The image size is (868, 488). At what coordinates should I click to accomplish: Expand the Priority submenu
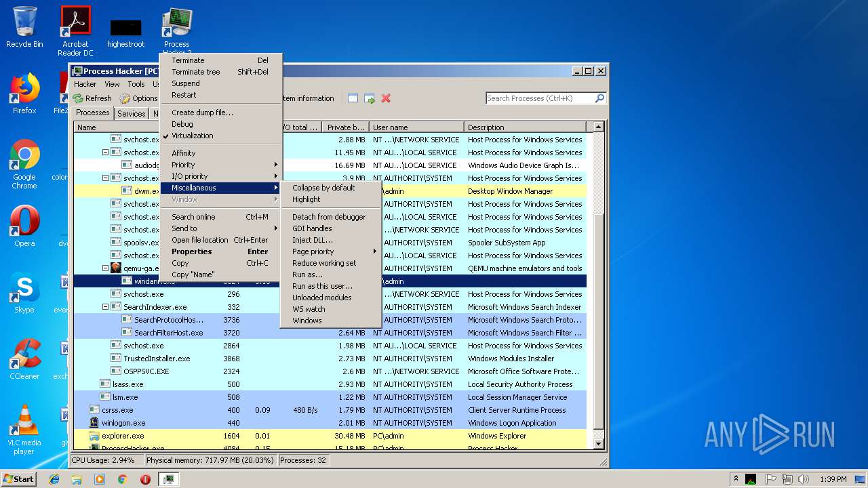coord(220,165)
